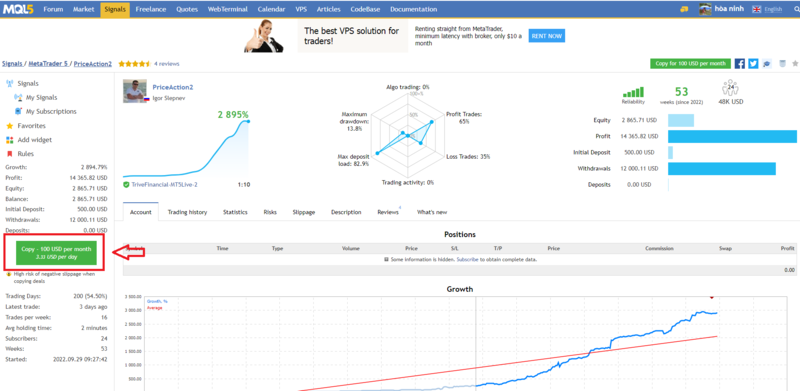Click sidebar Copy - 100 USD per month button
Screen dimensions: 800x391
[56, 252]
